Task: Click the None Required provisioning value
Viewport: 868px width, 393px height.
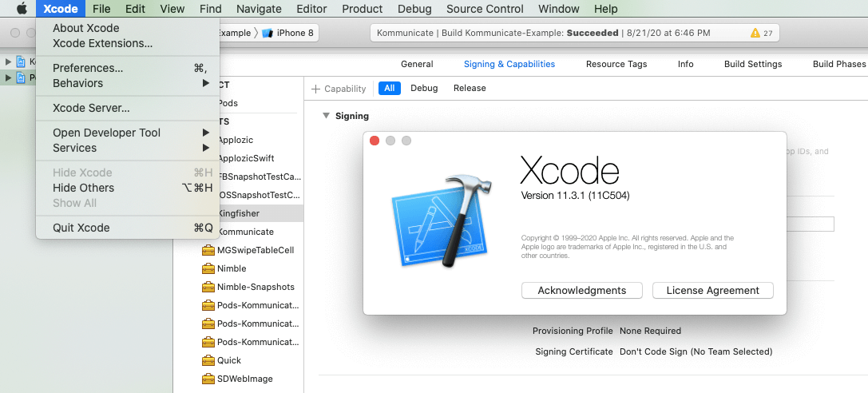Action: 651,331
